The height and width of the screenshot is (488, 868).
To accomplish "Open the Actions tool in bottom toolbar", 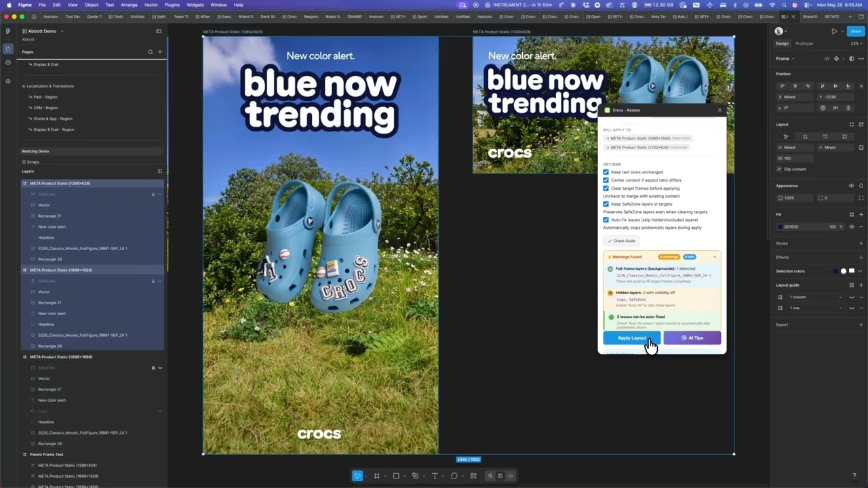I will point(473,476).
